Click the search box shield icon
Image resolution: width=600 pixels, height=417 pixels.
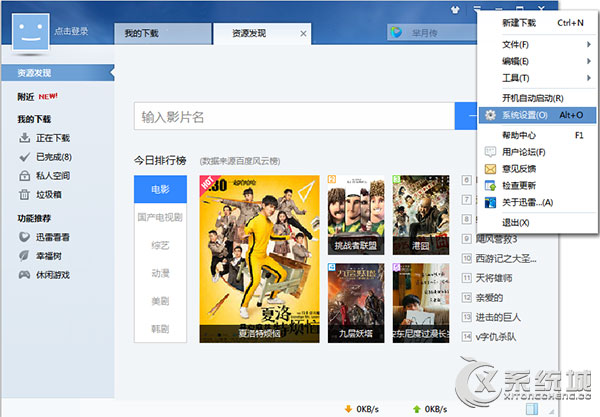pos(397,33)
